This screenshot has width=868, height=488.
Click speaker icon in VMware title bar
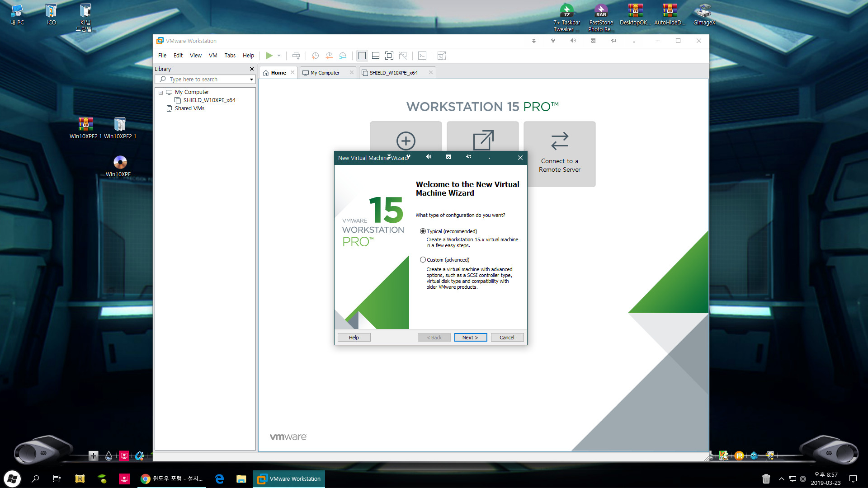573,41
